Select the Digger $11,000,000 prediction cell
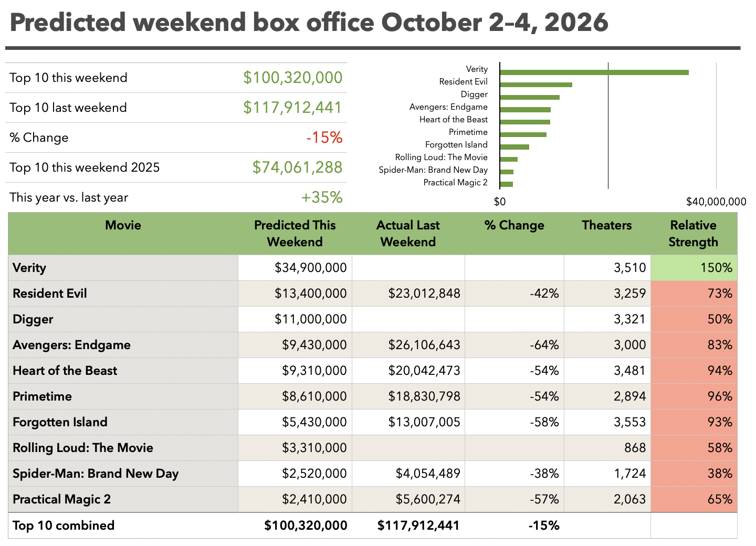Screen dimensions: 756x546 tap(295, 319)
